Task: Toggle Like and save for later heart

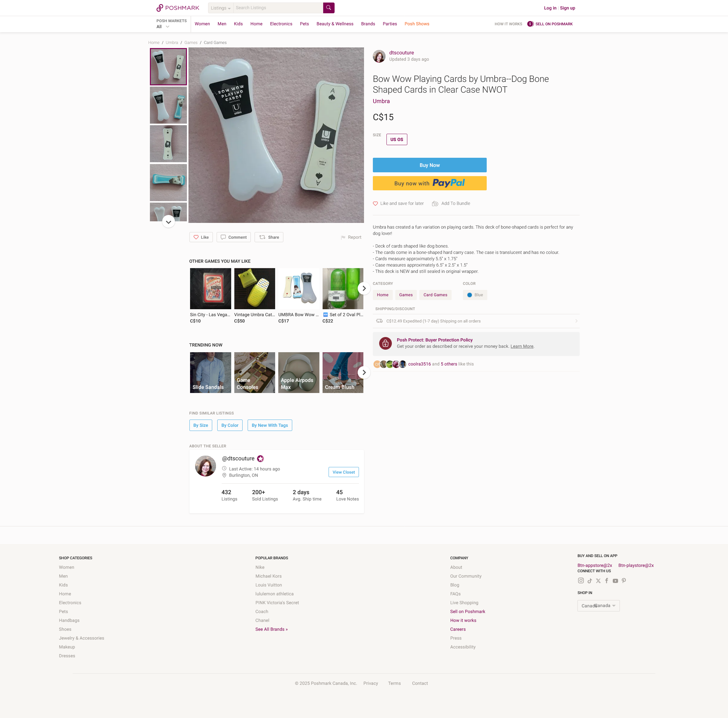Action: (375, 203)
